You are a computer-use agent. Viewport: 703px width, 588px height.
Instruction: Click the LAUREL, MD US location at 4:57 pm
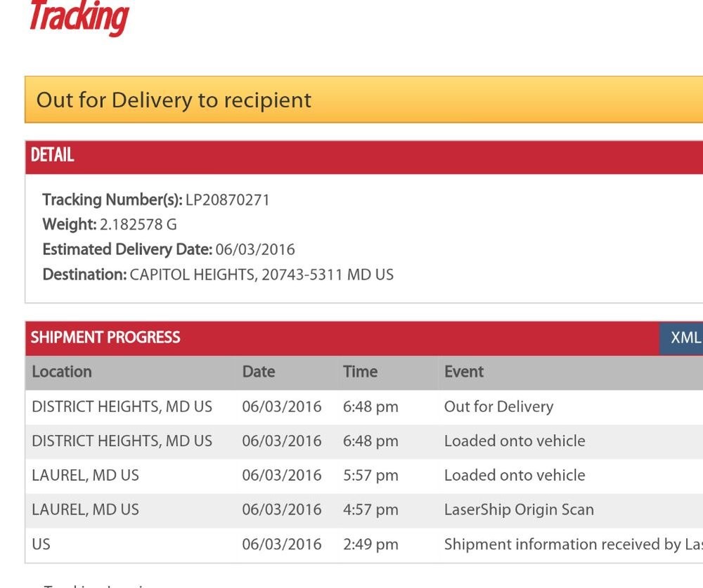tap(86, 510)
